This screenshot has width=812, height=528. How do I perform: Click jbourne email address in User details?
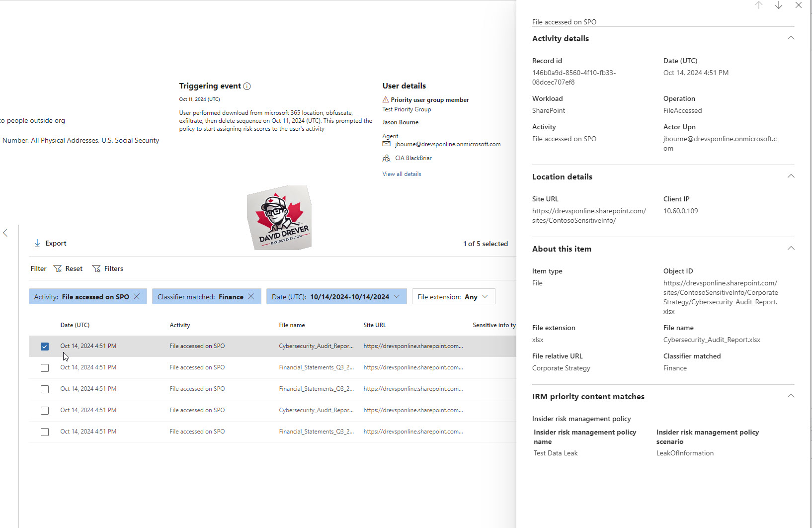[x=448, y=144]
